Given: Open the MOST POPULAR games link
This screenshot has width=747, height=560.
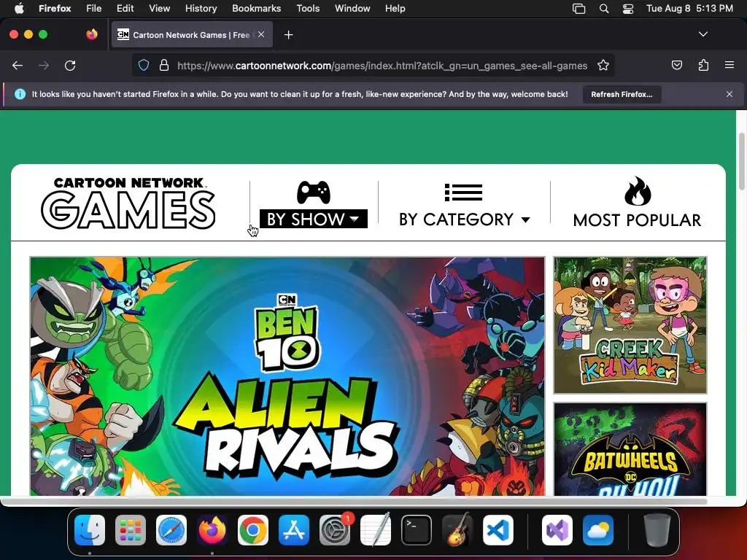Looking at the screenshot, I should point(638,220).
